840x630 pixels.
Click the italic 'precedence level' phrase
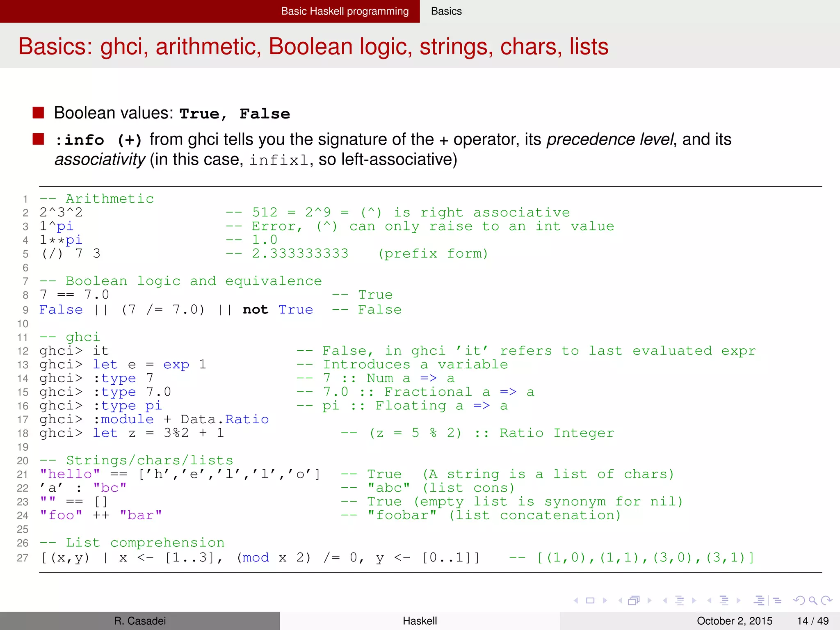point(610,140)
